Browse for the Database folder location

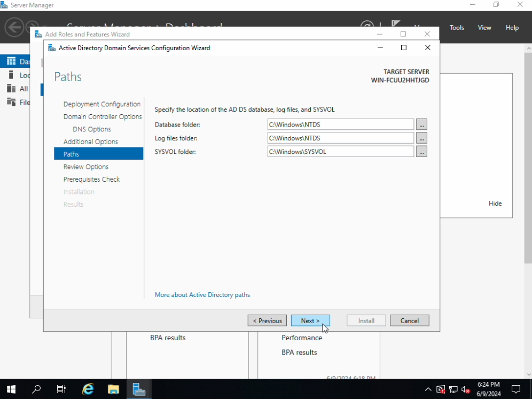click(421, 124)
